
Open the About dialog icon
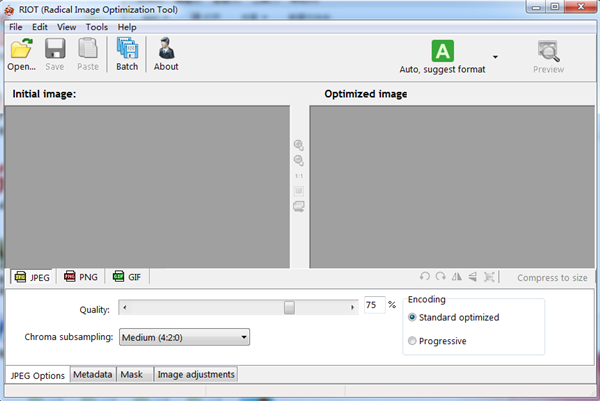click(x=166, y=49)
